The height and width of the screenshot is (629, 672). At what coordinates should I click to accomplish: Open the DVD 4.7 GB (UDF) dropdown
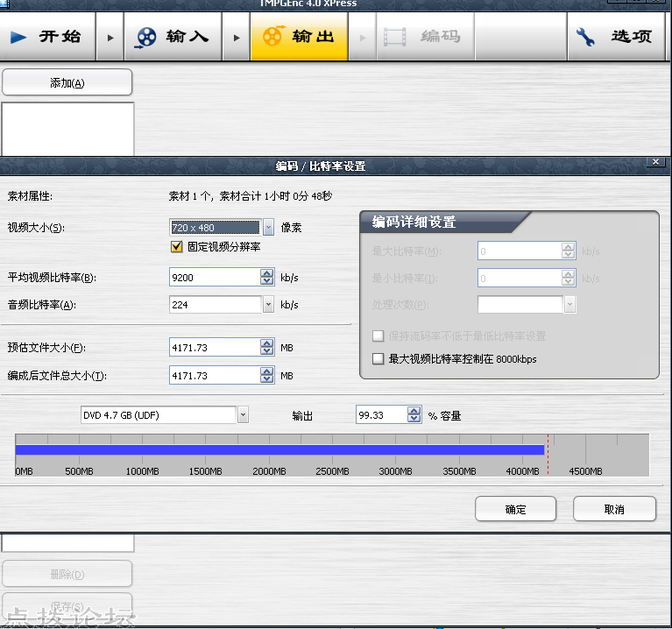(x=243, y=414)
